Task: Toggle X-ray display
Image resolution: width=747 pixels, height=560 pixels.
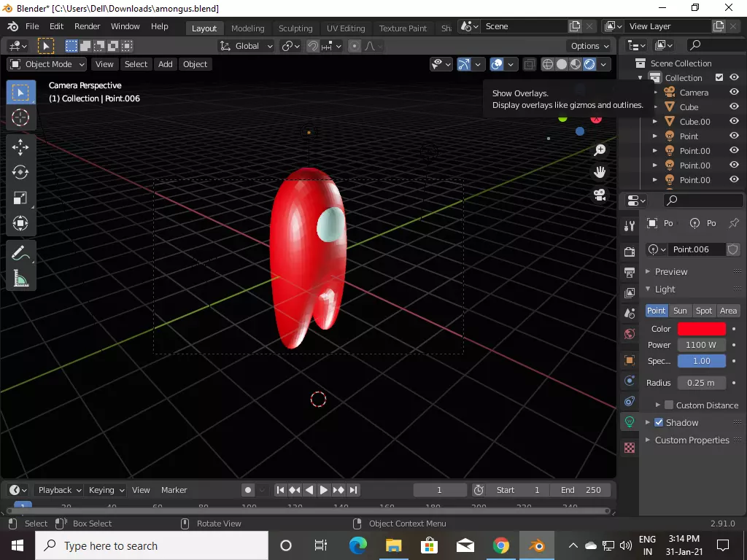Action: click(x=529, y=64)
